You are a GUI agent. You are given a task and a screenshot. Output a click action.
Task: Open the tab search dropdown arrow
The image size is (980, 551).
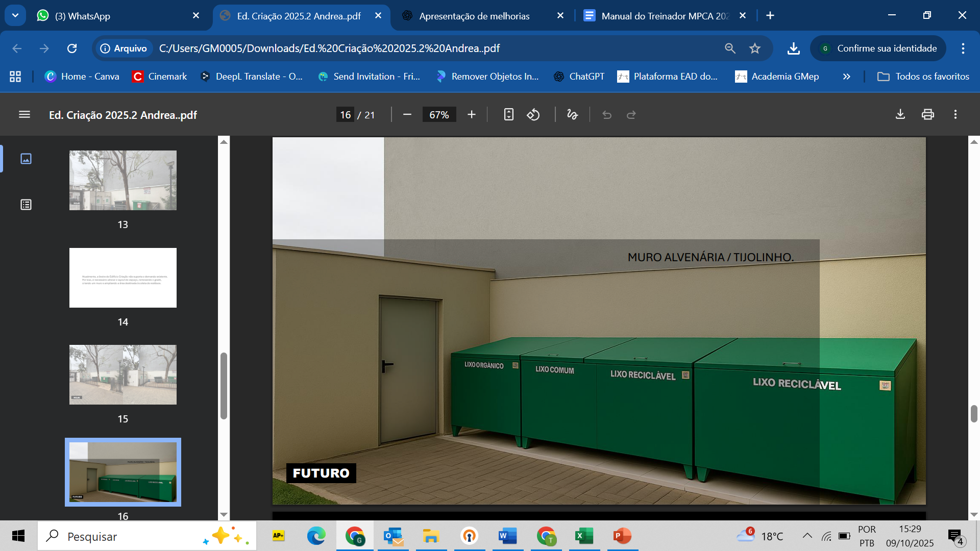click(15, 15)
